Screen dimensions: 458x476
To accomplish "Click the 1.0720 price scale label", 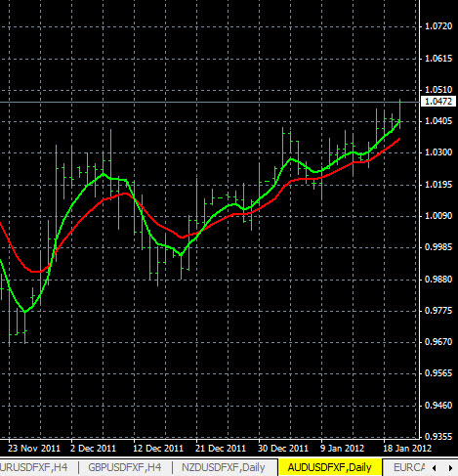I will click(438, 26).
